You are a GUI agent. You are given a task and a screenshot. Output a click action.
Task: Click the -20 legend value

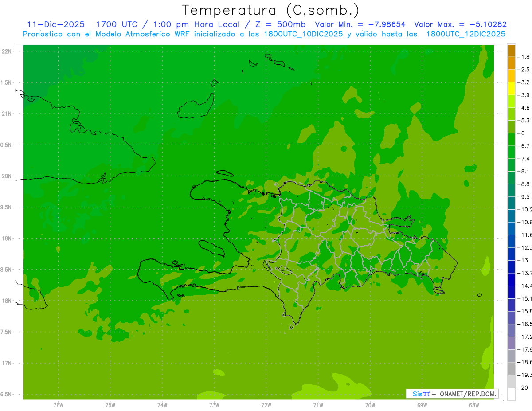tap(524, 388)
